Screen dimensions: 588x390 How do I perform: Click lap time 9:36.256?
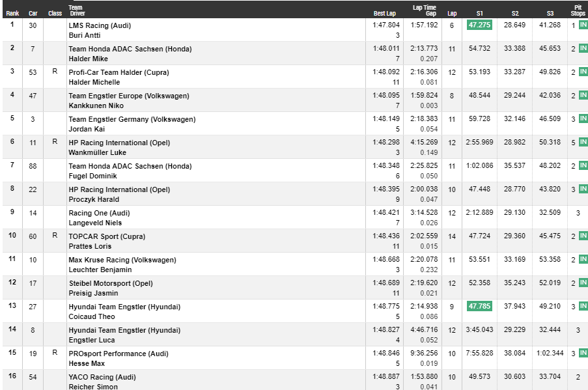pos(424,354)
